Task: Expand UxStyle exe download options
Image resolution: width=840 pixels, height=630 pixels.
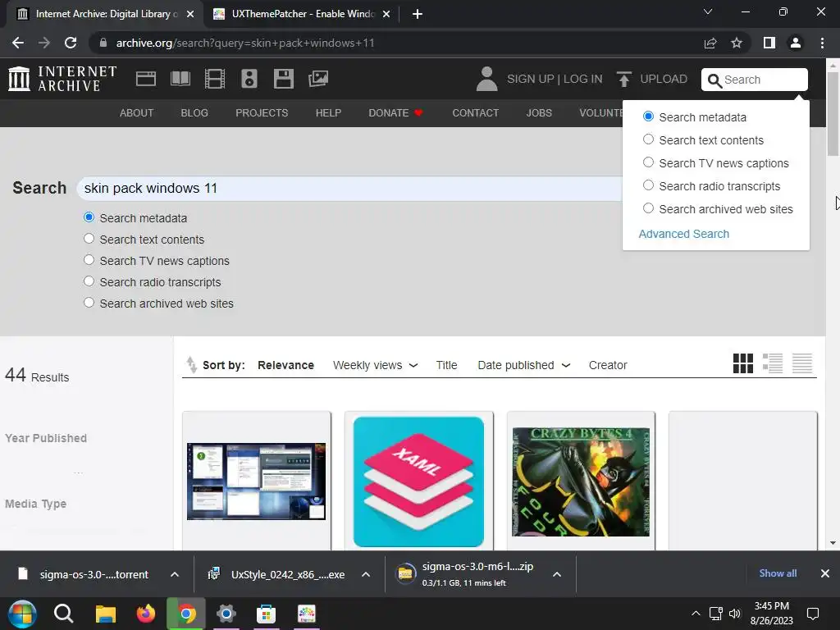Action: 366,574
